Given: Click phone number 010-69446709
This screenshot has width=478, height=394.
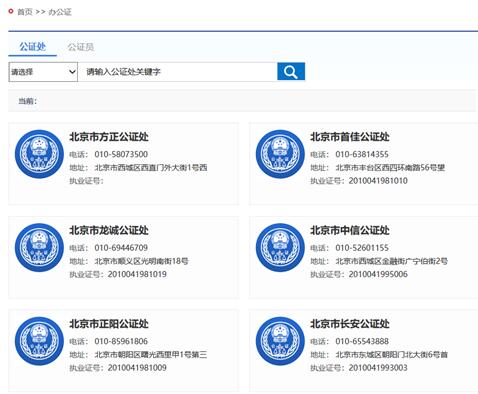Looking at the screenshot, I should (121, 248).
